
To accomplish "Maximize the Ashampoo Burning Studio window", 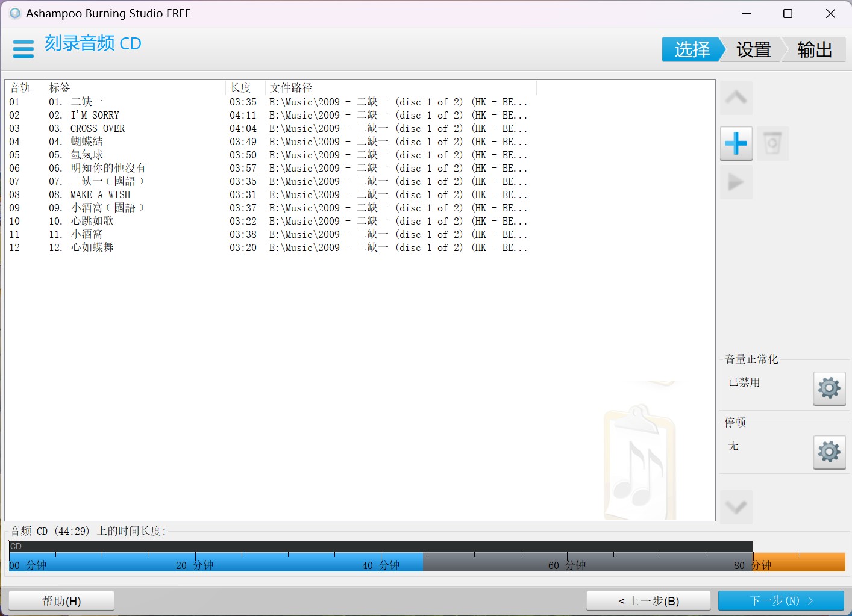I will coord(788,13).
